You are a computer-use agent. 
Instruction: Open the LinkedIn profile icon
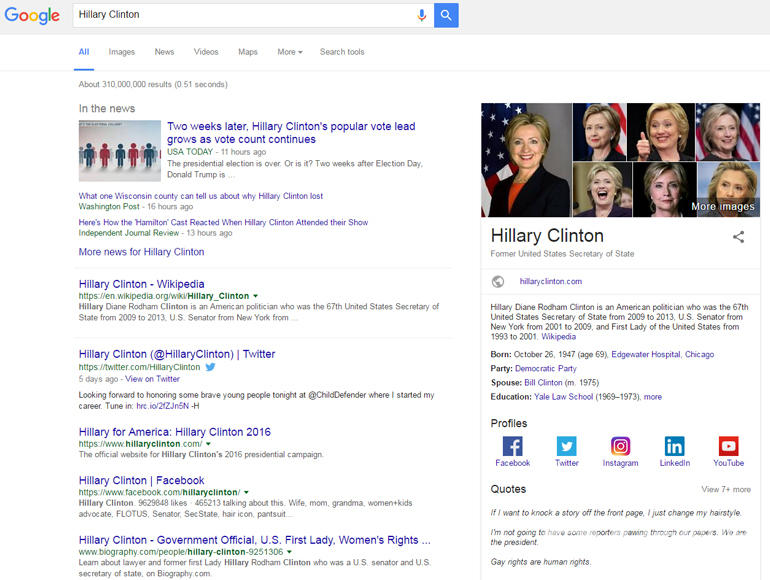click(674, 446)
